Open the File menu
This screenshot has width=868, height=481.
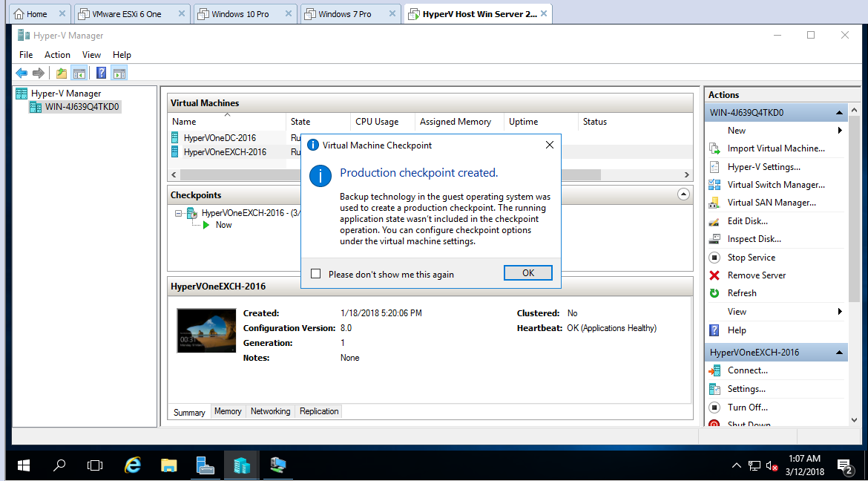click(26, 55)
